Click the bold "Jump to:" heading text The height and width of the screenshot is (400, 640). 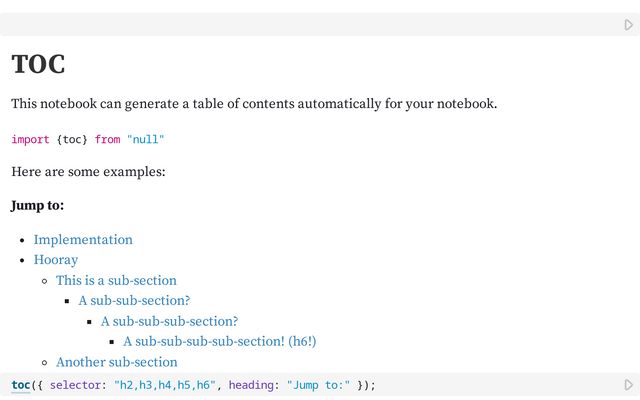point(38,206)
